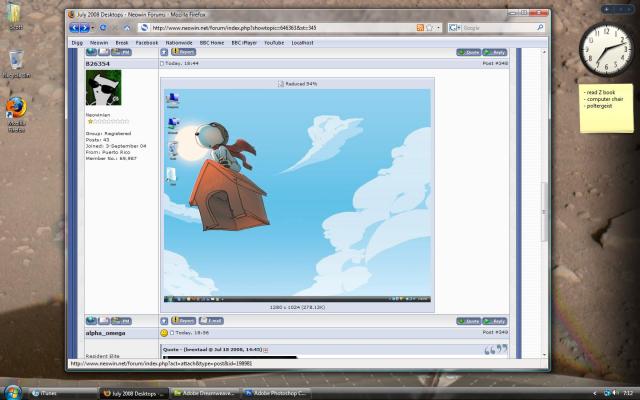
Task: Click Quote button above post #348
Action: click(x=469, y=52)
